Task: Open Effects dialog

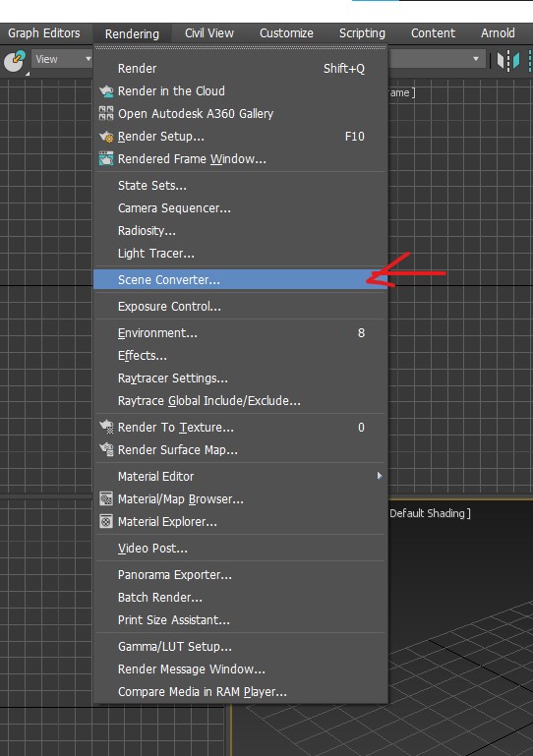Action: click(x=241, y=356)
